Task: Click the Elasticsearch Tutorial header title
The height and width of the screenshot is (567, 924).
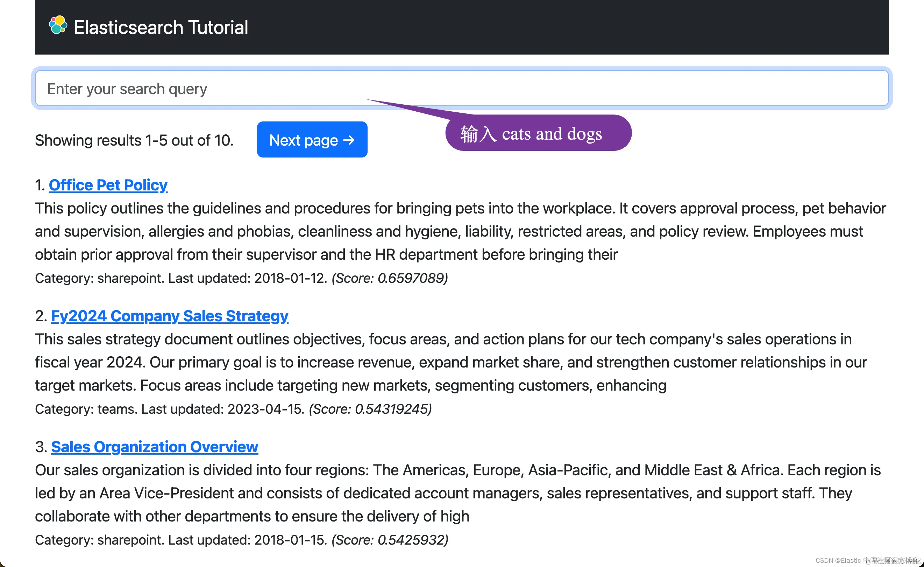Action: 161,27
